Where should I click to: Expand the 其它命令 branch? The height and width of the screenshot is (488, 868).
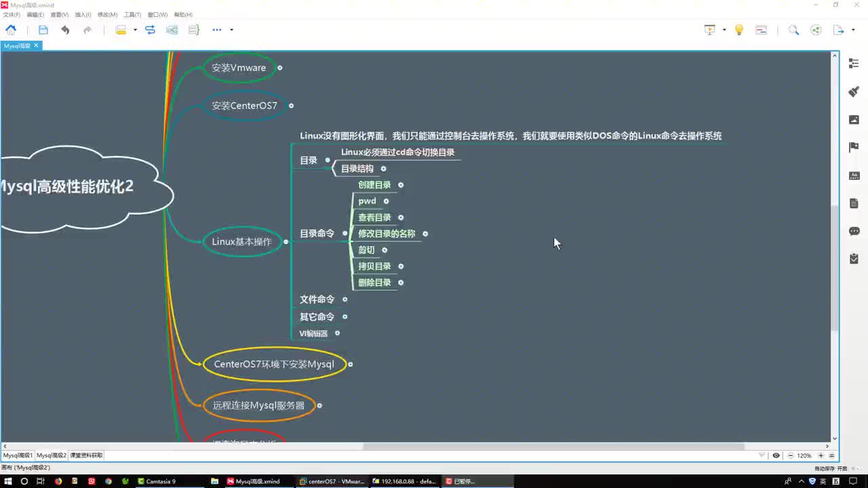[345, 317]
